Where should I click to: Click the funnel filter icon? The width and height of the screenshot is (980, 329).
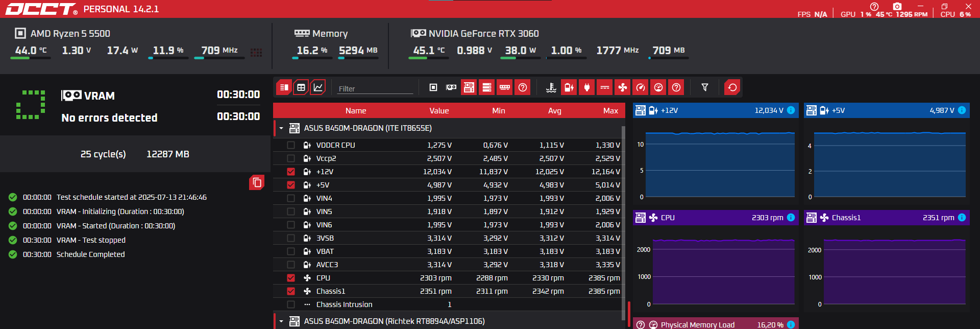[x=705, y=87]
